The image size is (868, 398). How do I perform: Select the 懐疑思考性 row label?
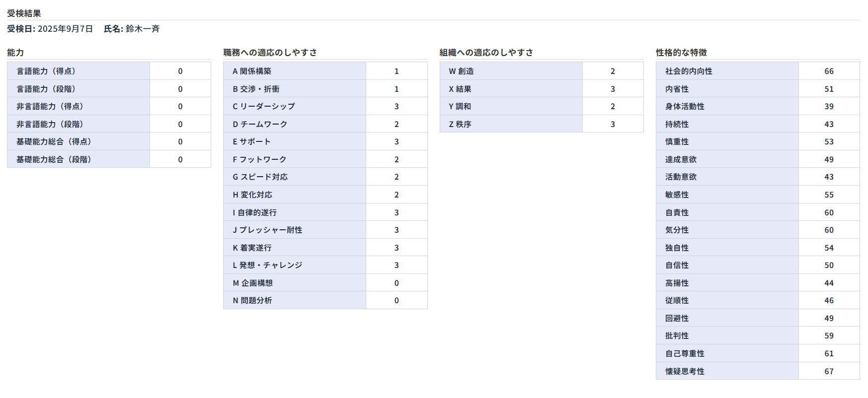pyautogui.click(x=685, y=371)
